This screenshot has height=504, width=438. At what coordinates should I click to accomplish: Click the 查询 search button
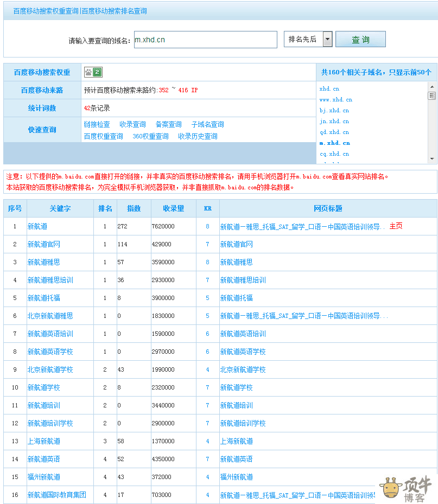pos(360,39)
